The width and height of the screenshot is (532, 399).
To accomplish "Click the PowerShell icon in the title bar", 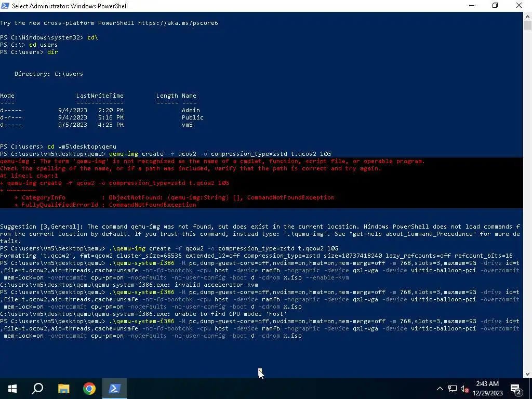I will coord(5,6).
